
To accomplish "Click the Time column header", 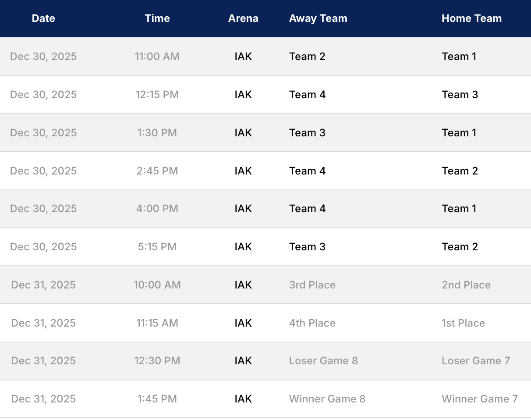I will coord(157,18).
